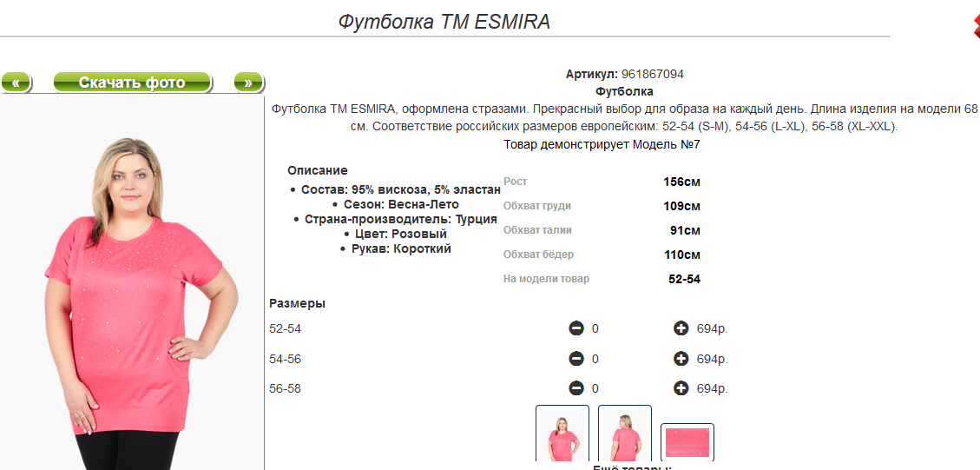The width and height of the screenshot is (980, 470).
Task: Click the Состав: 95% вискоза, 5% эластан line
Action: click(401, 189)
